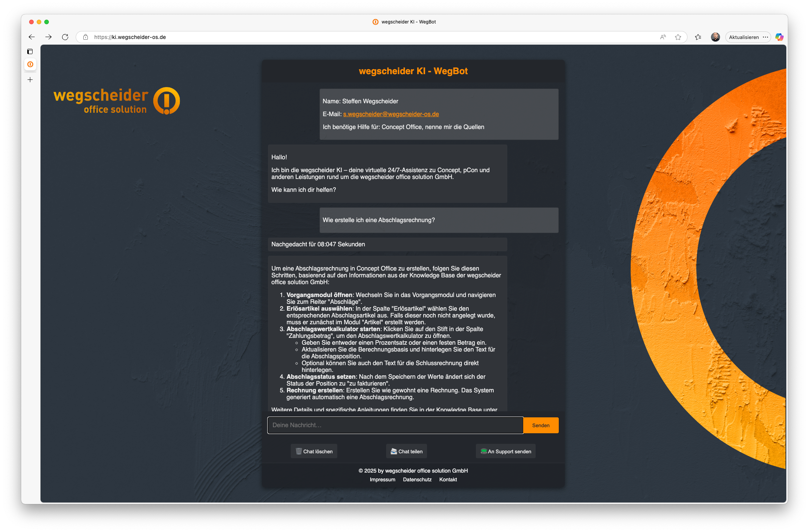Viewport: 809px width, 532px height.
Task: Open the s.wegscheider@wegscheider-os.de email link
Action: pos(391,114)
